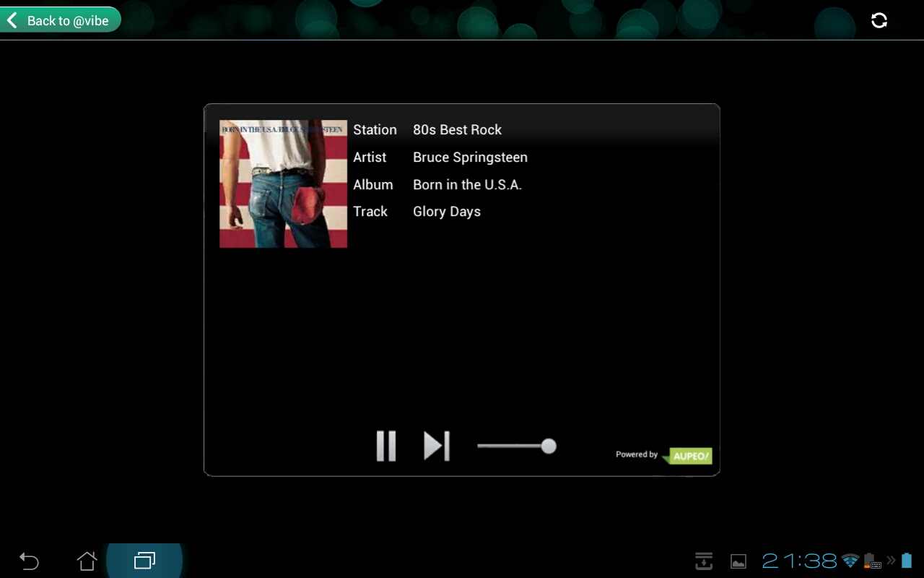924x578 pixels.
Task: Click the refresh icon at top right
Action: pos(879,20)
